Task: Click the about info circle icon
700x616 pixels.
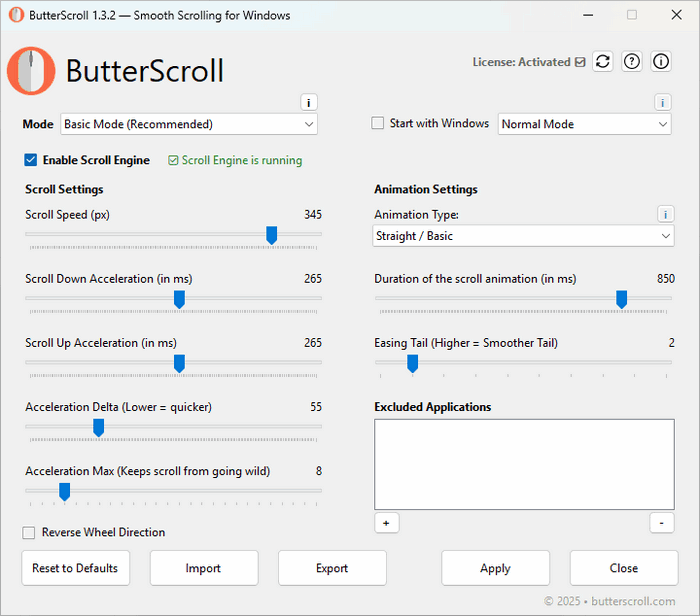Action: coord(661,62)
